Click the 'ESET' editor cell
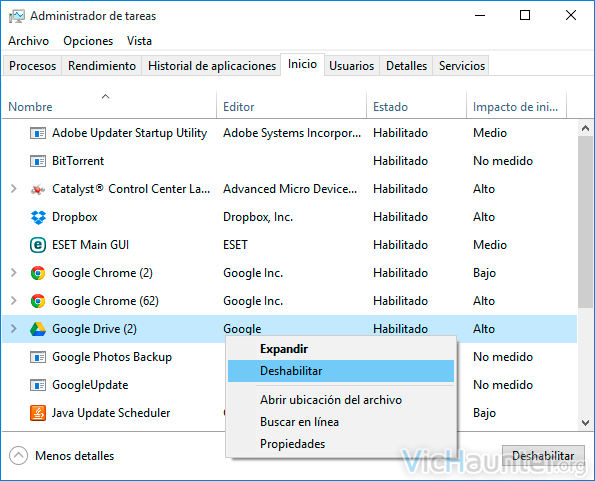 point(235,245)
